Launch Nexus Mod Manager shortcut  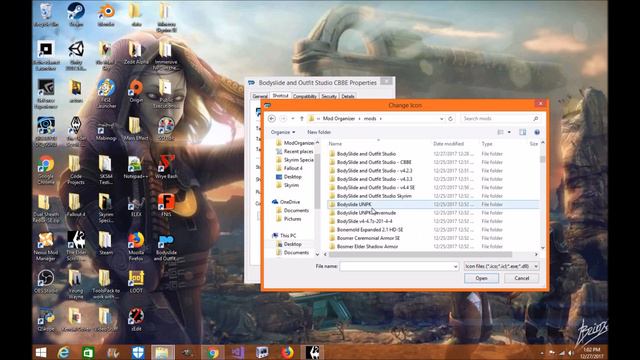pyautogui.click(x=46, y=247)
